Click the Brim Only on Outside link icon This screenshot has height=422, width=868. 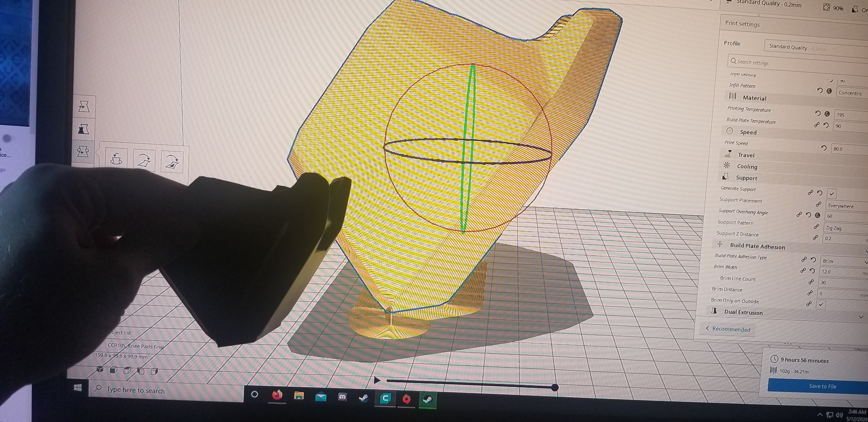[809, 304]
